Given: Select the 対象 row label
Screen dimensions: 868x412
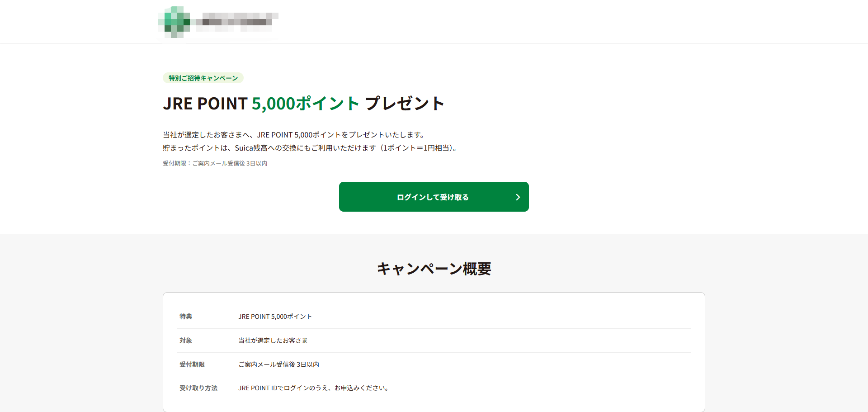Looking at the screenshot, I should tap(186, 341).
